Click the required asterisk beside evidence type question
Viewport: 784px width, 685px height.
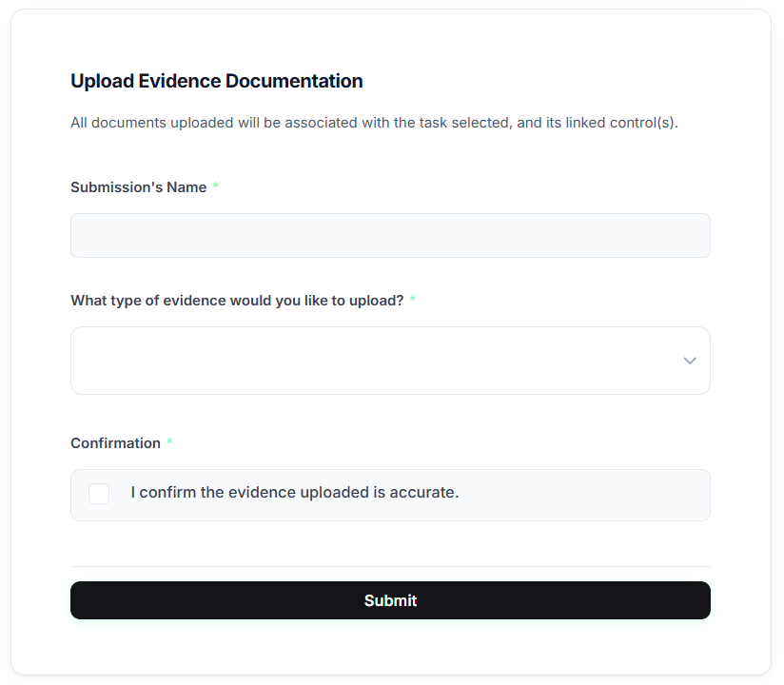413,301
